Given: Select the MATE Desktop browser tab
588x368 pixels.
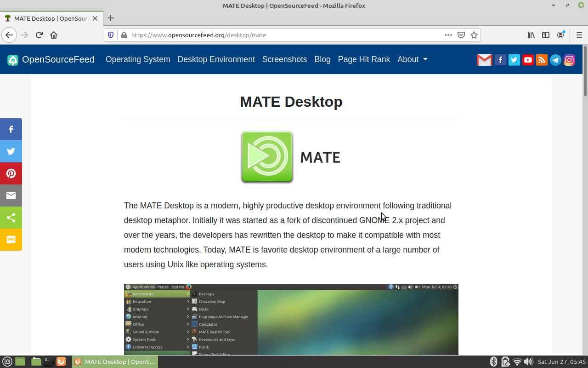Looking at the screenshot, I should [51, 18].
